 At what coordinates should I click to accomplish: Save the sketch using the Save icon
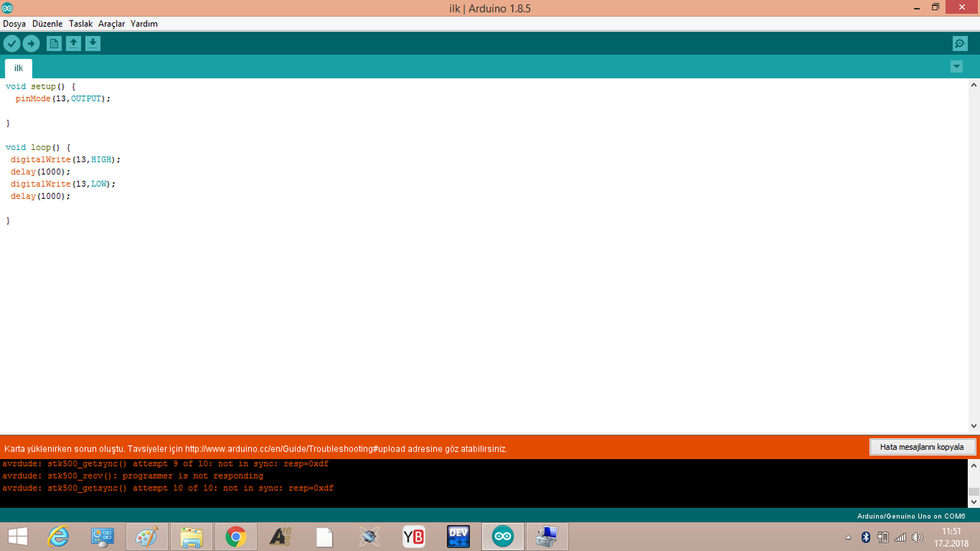(x=93, y=44)
